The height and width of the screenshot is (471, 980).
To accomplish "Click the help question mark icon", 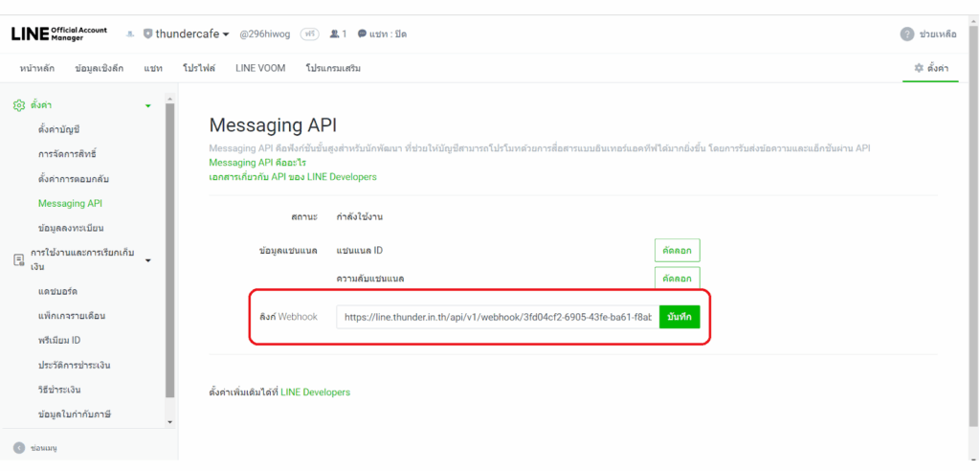I will pyautogui.click(x=906, y=34).
